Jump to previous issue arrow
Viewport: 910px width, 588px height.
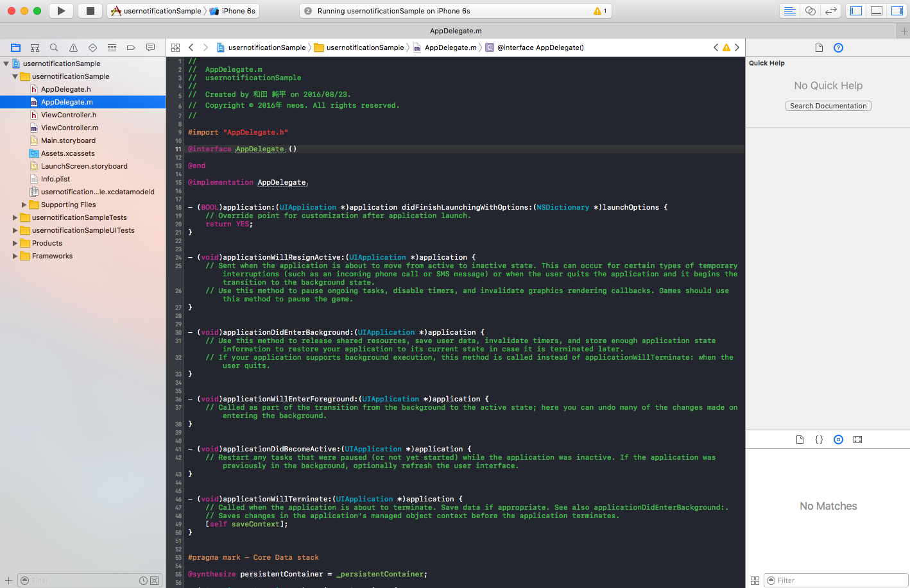pos(716,47)
